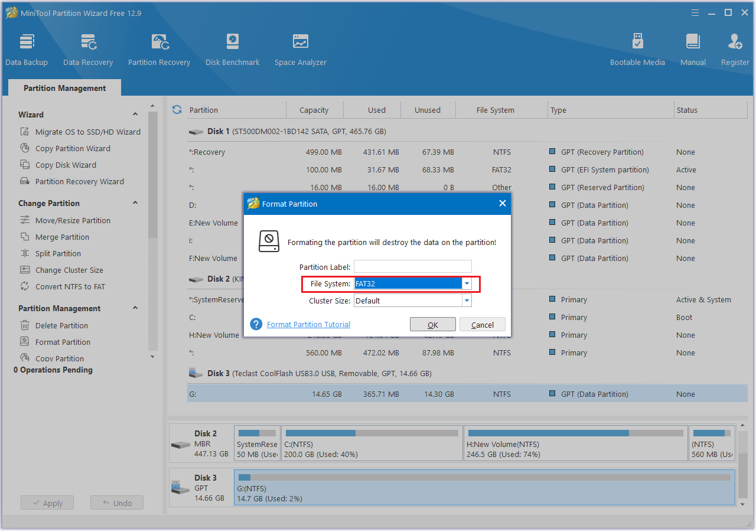Expand the Cluster Size dropdown
This screenshot has height=532, width=756.
tap(467, 301)
